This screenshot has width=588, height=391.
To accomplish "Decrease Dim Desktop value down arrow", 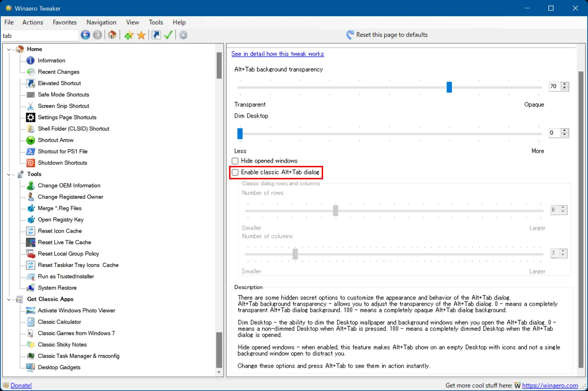I will pos(564,135).
